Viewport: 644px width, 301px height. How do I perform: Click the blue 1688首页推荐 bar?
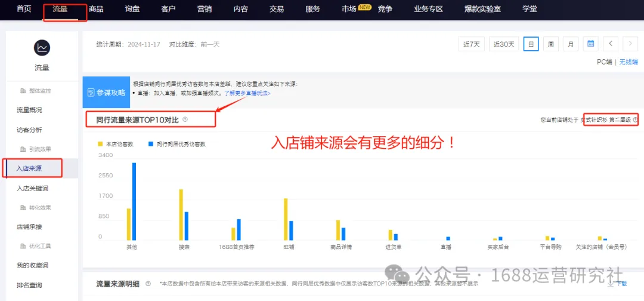click(239, 229)
